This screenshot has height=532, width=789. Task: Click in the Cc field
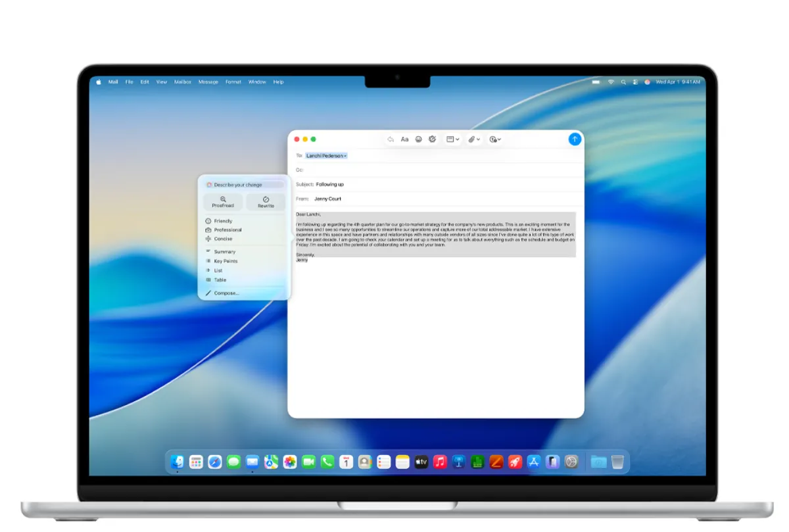pos(435,170)
